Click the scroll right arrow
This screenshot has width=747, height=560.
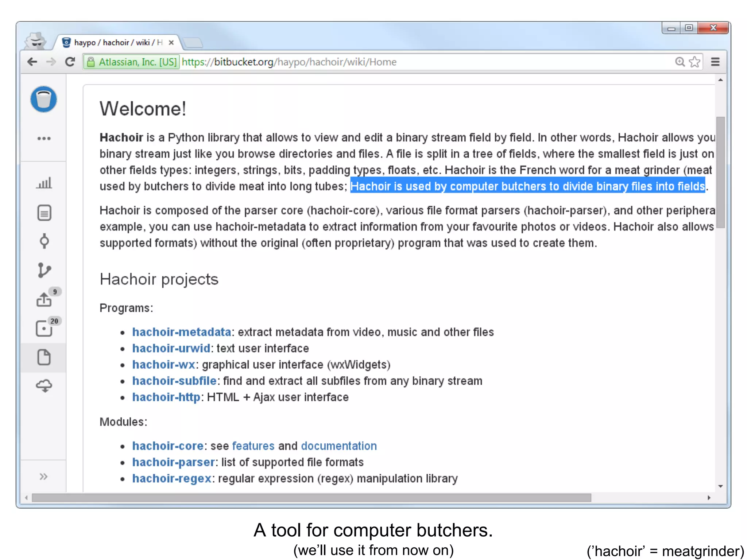point(709,498)
